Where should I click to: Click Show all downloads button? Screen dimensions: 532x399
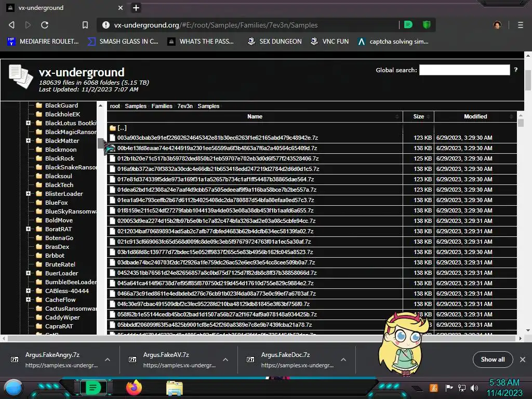pos(493,360)
